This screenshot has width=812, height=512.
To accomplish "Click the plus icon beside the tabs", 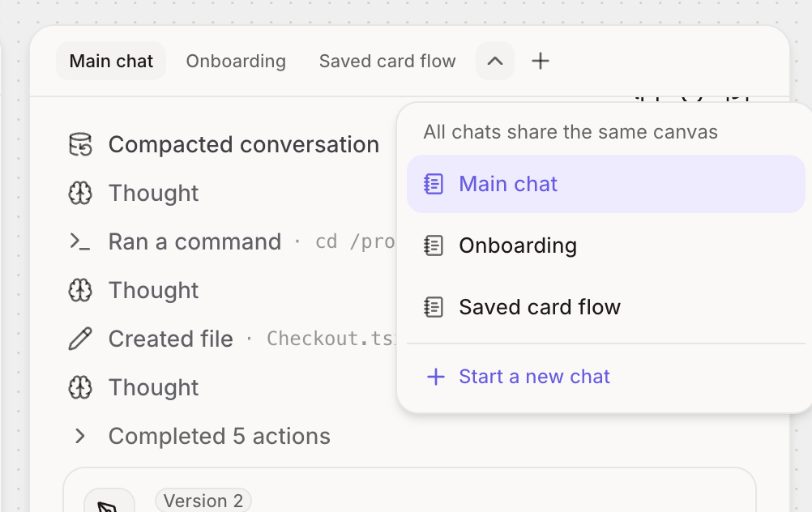I will tap(541, 61).
